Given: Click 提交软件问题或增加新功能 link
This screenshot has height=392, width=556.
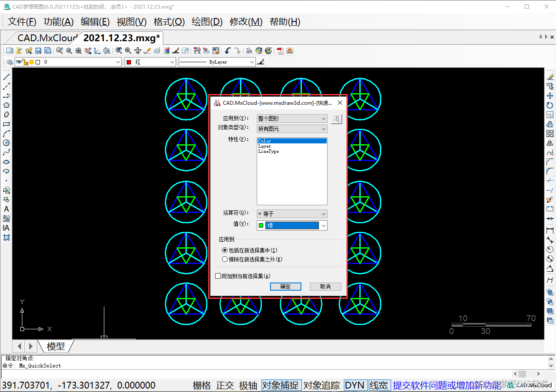Looking at the screenshot, I should tap(447, 385).
